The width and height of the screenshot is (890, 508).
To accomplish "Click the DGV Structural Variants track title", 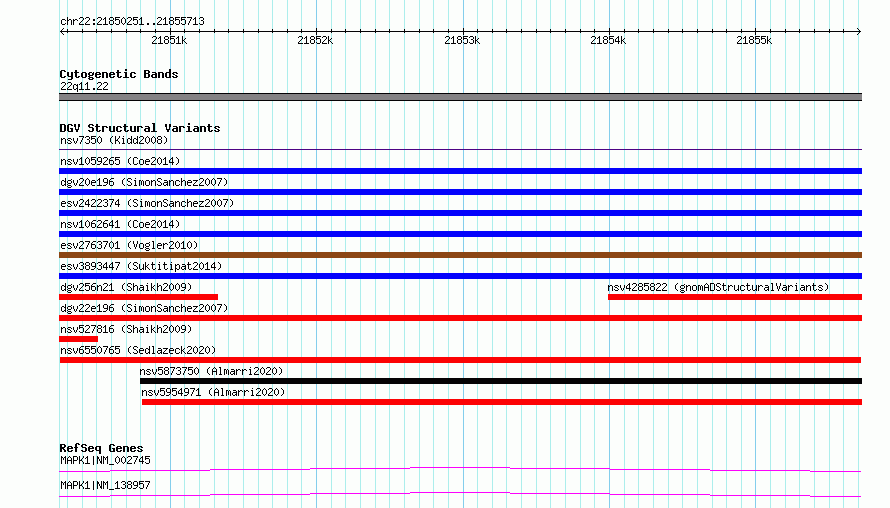I will [140, 128].
